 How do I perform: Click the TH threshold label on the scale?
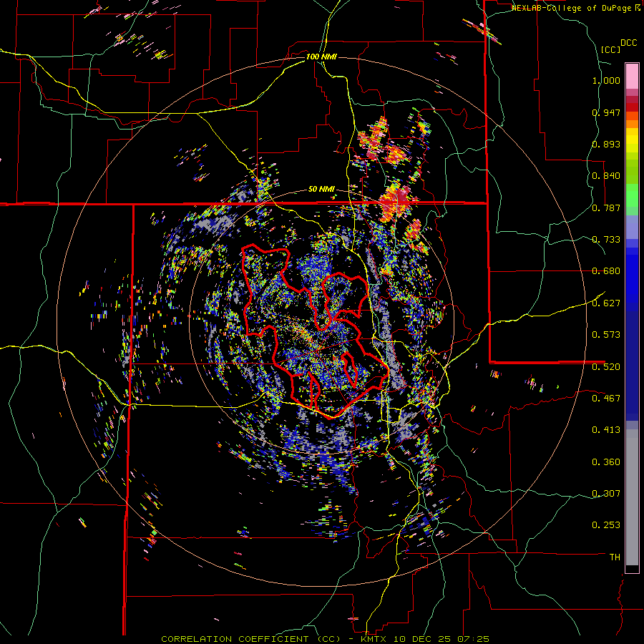tap(615, 557)
